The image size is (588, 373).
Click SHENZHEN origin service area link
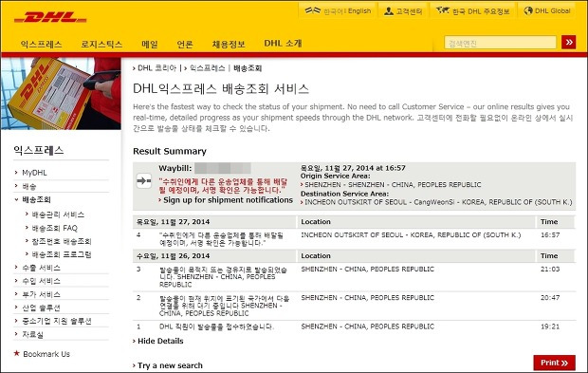pos(393,185)
